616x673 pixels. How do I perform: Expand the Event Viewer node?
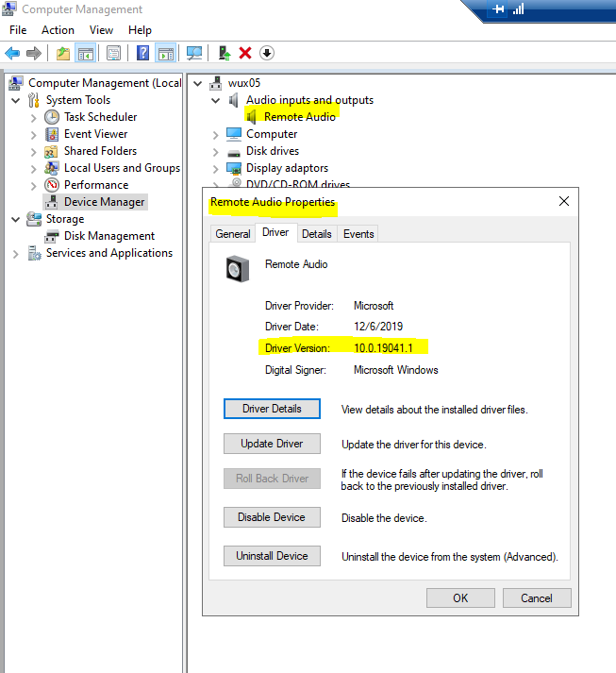coord(33,135)
